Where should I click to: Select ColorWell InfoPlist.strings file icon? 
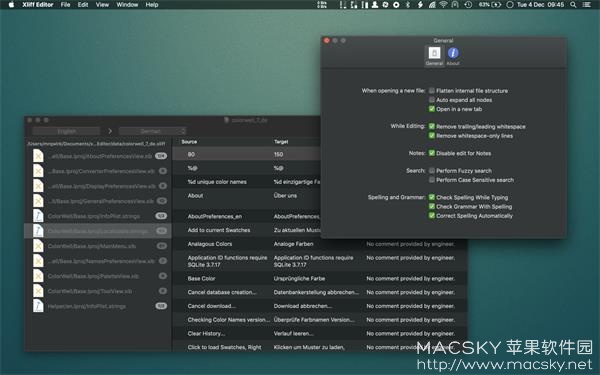[38, 216]
